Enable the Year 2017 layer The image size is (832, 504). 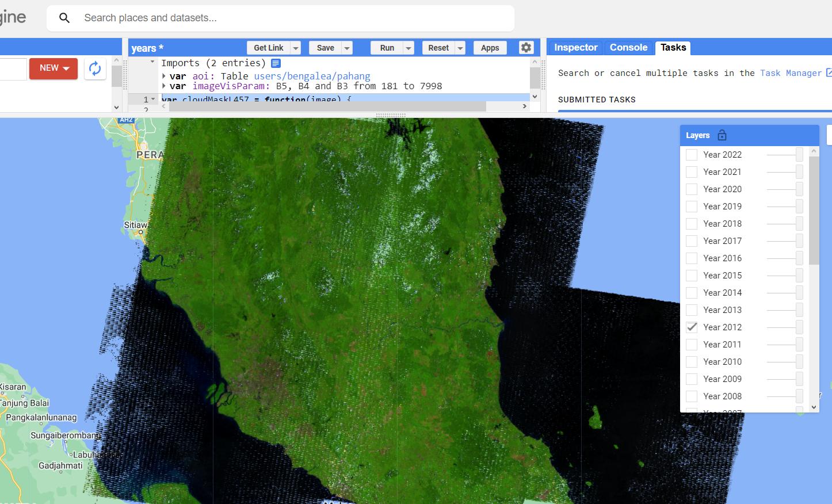(692, 241)
